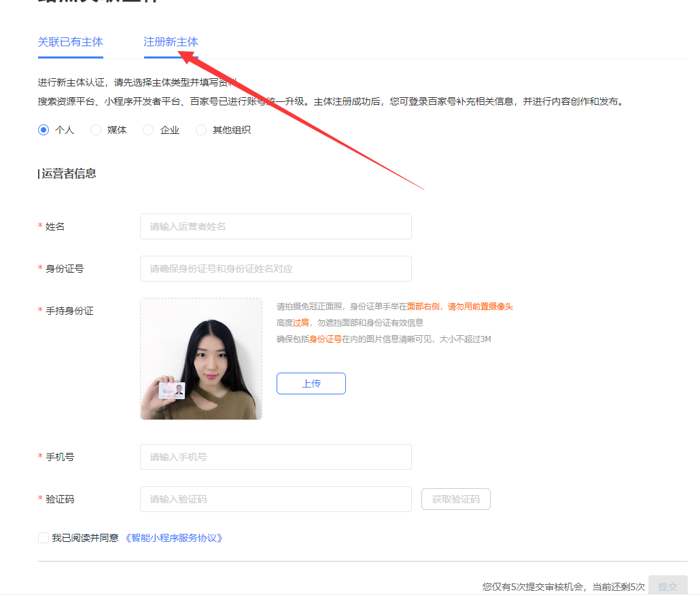
Task: Click the 运营者信息 section heading
Action: click(x=69, y=173)
